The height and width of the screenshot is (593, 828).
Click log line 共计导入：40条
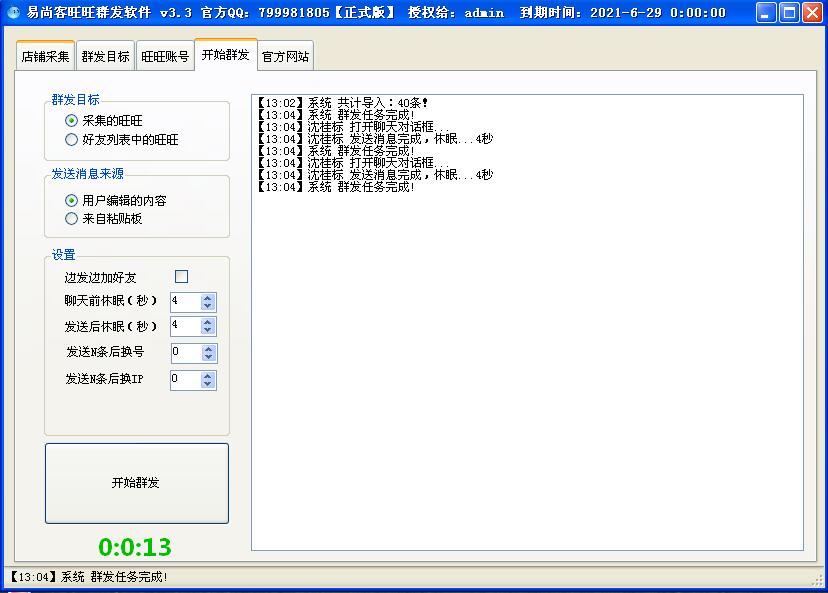click(x=343, y=103)
